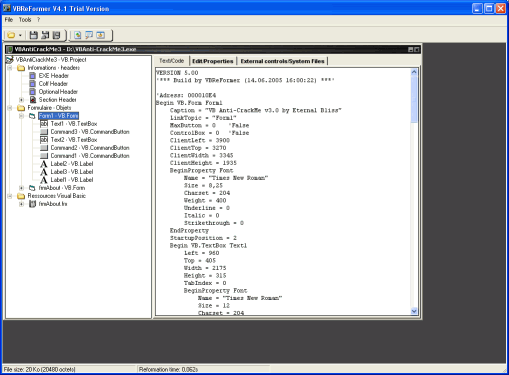This screenshot has width=509, height=375.
Task: Click the letter A icon beside Label3
Action: (x=44, y=172)
